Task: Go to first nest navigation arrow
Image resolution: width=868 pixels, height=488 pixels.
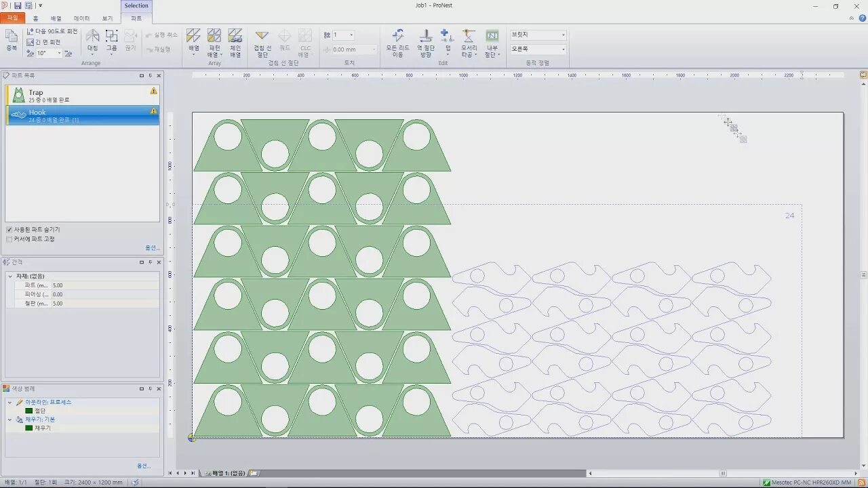Action: pyautogui.click(x=170, y=473)
